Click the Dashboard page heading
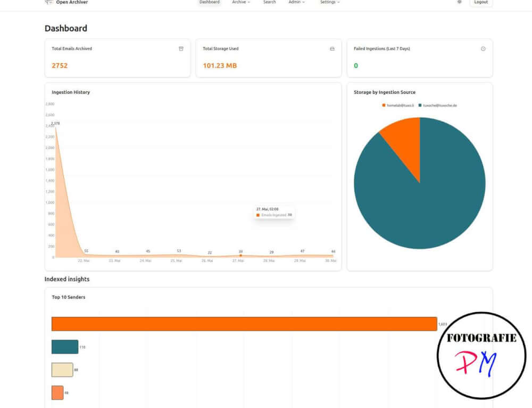Viewport: 532px width, 408px height. click(66, 28)
